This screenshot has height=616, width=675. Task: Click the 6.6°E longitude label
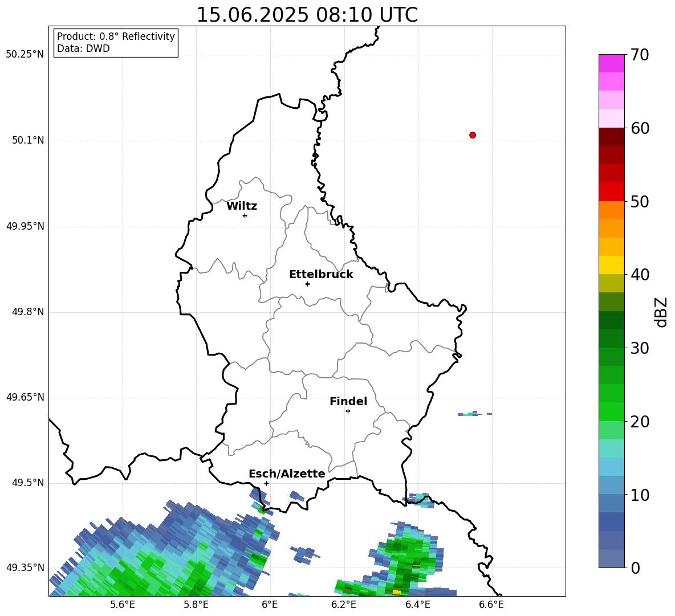click(491, 605)
